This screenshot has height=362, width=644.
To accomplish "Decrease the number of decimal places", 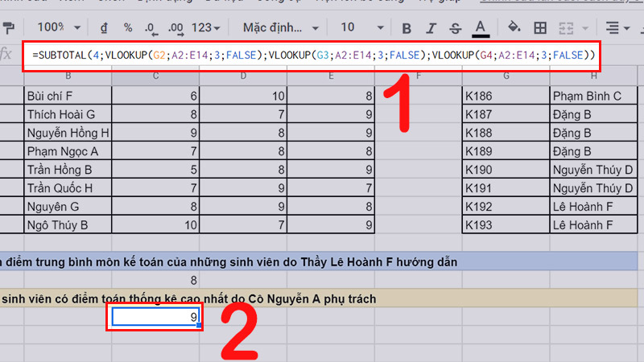I will [150, 27].
